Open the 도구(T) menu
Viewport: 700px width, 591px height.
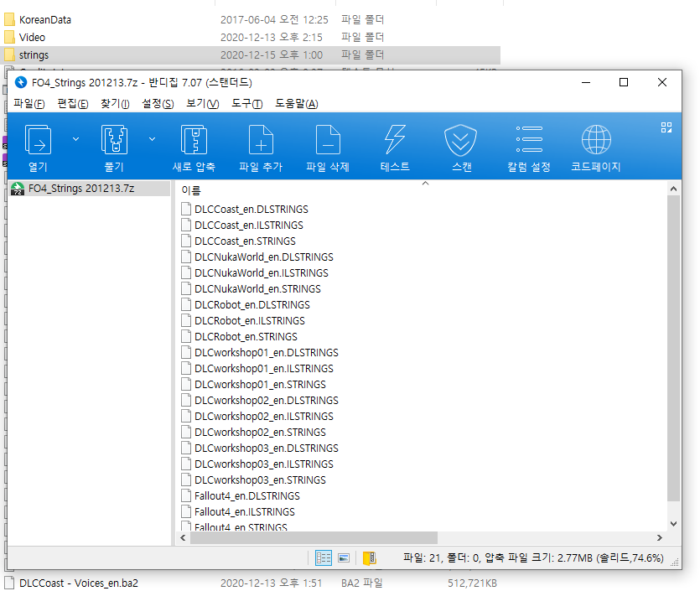(246, 104)
